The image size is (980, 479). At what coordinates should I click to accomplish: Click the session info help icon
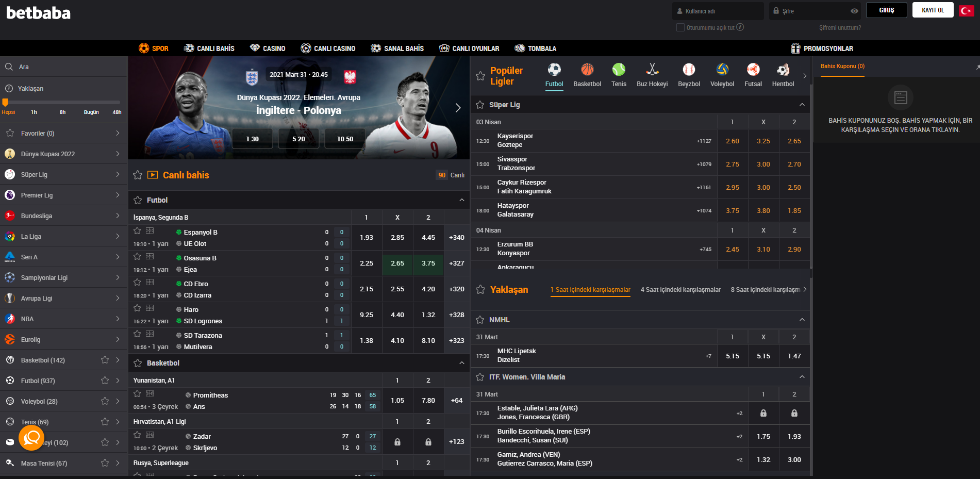click(x=740, y=27)
